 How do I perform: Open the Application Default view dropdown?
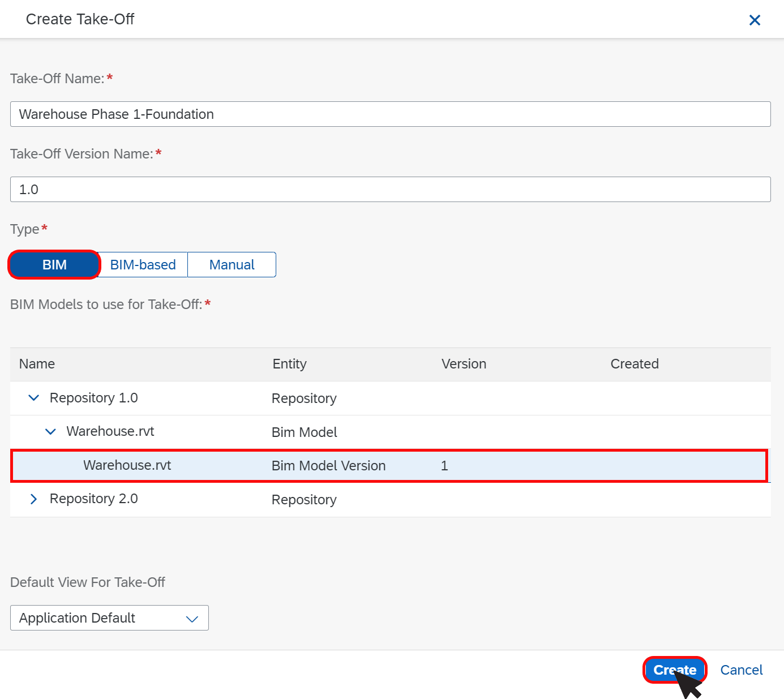109,618
